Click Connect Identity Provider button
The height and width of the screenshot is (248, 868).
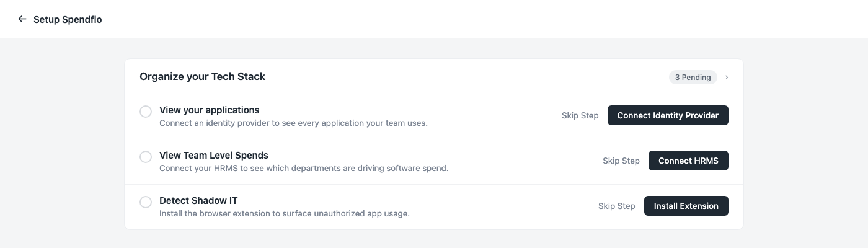pyautogui.click(x=668, y=115)
